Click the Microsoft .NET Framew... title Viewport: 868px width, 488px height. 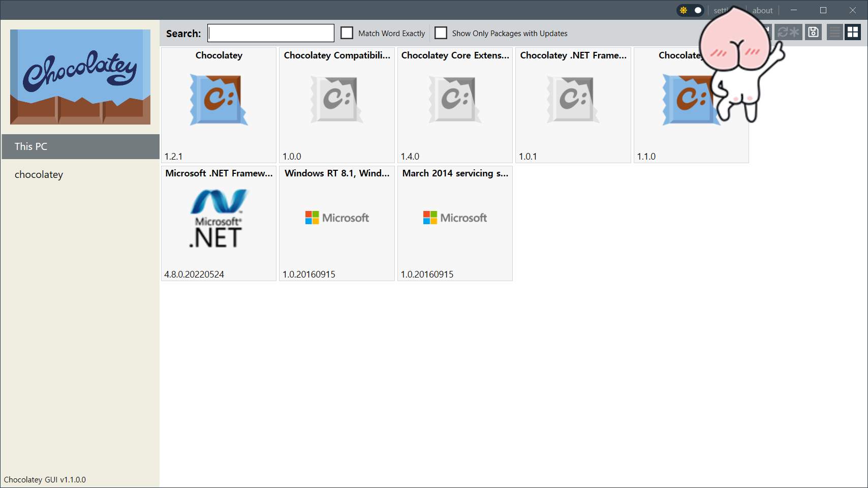tap(219, 173)
